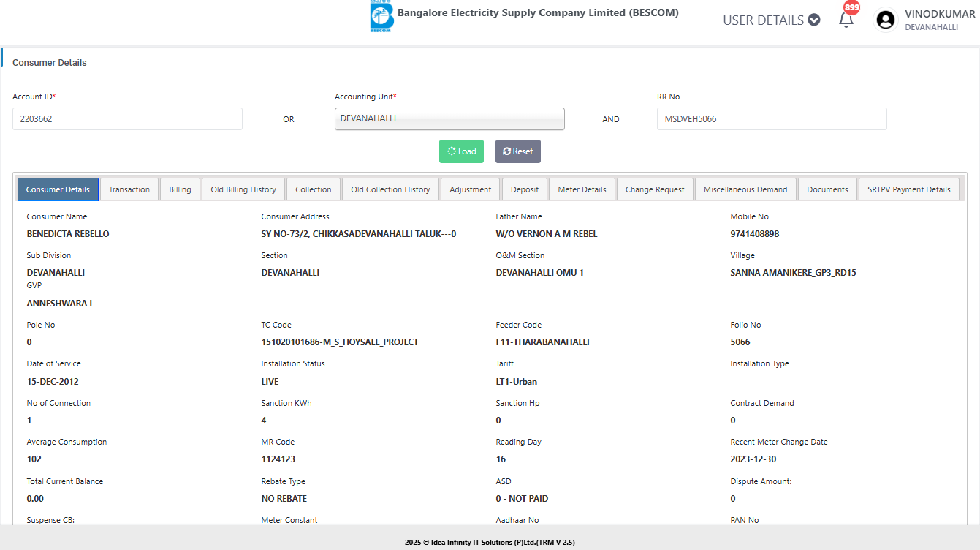The width and height of the screenshot is (980, 550).
Task: Select the Change Request tab
Action: coord(655,189)
